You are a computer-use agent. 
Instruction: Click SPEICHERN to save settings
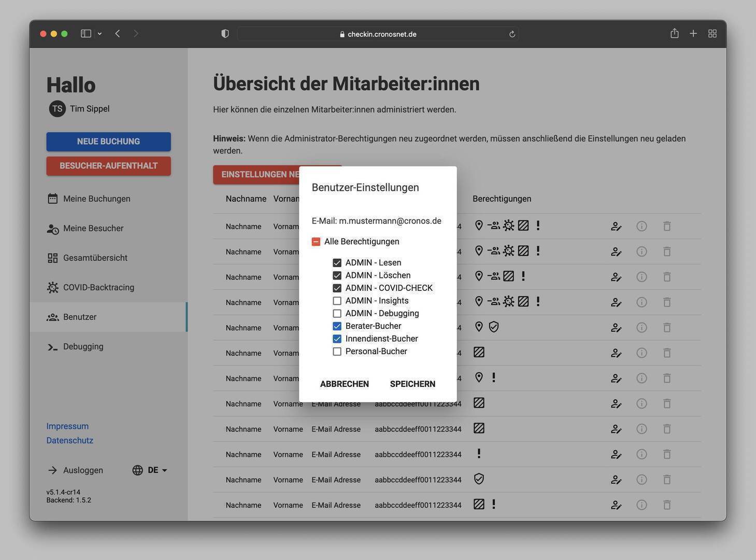(x=412, y=384)
